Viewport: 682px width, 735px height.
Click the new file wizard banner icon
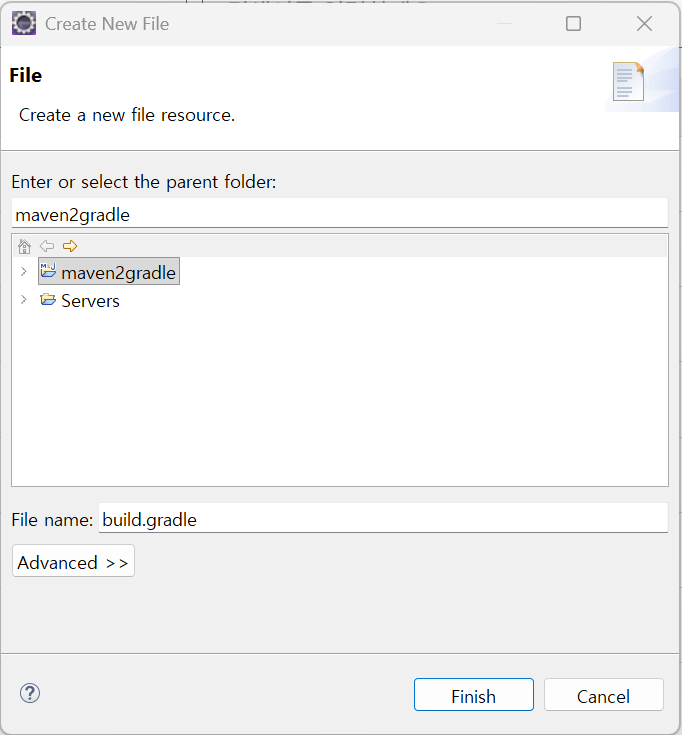pyautogui.click(x=628, y=82)
